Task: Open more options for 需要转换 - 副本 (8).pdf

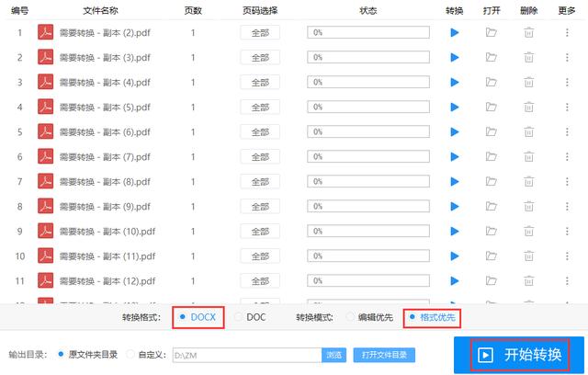Action: coord(567,181)
